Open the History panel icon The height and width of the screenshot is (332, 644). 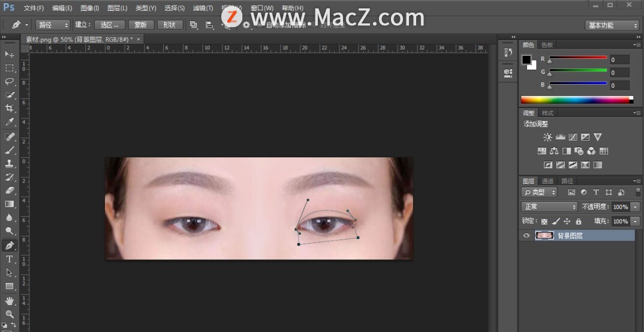[508, 53]
